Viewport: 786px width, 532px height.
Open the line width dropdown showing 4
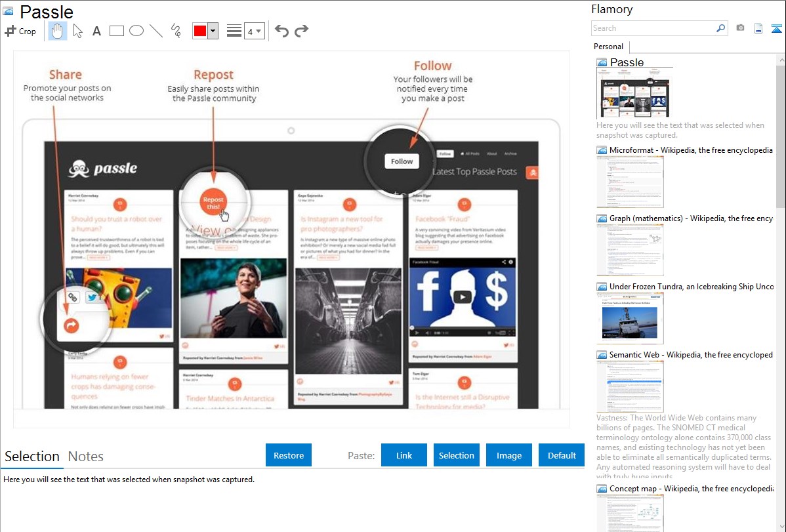pos(255,31)
